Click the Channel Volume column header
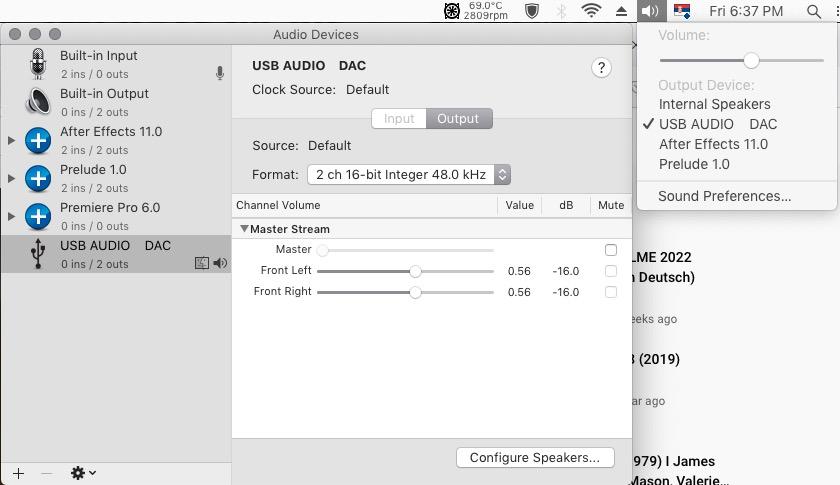The image size is (840, 485). [x=278, y=205]
